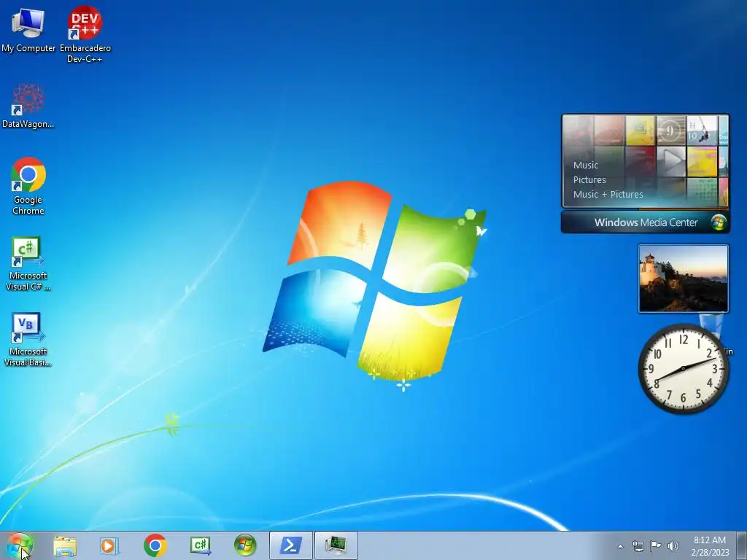Screen dimensions: 747x560
Task: Open Visual C# from the taskbar
Action: coord(200,545)
